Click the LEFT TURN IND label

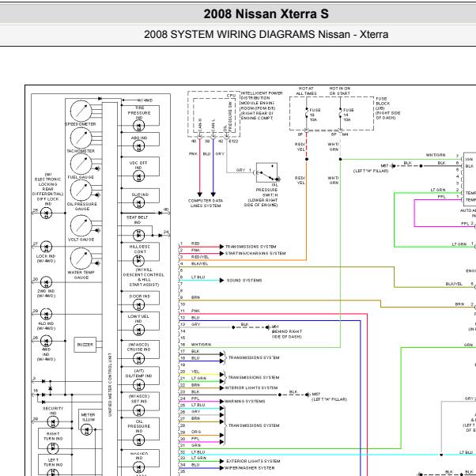pyautogui.click(x=53, y=463)
